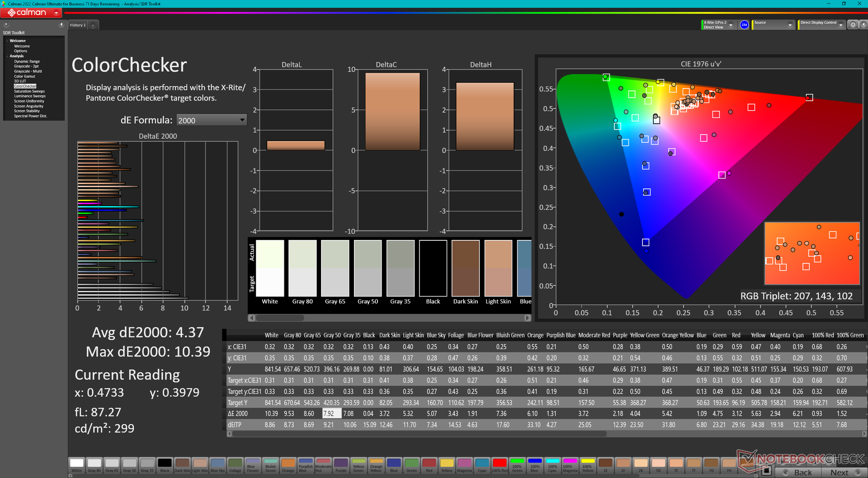868x478 pixels.
Task: Select the History 1 tab
Action: point(78,25)
